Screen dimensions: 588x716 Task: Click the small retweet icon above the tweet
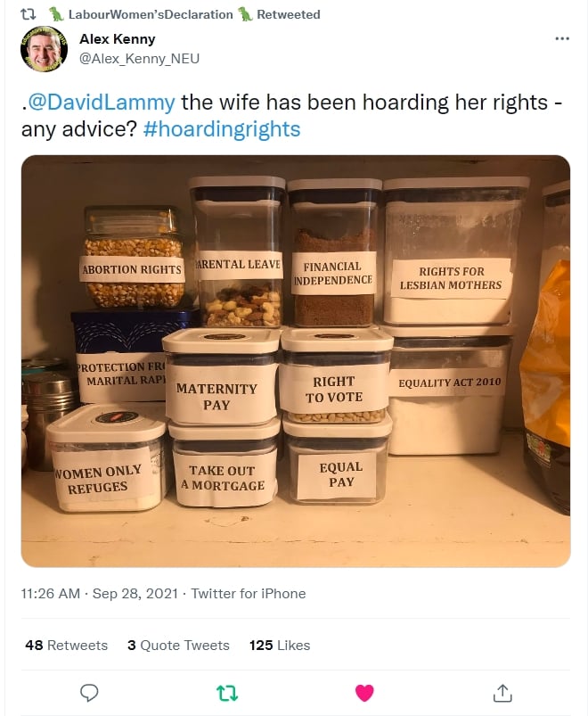coord(29,14)
